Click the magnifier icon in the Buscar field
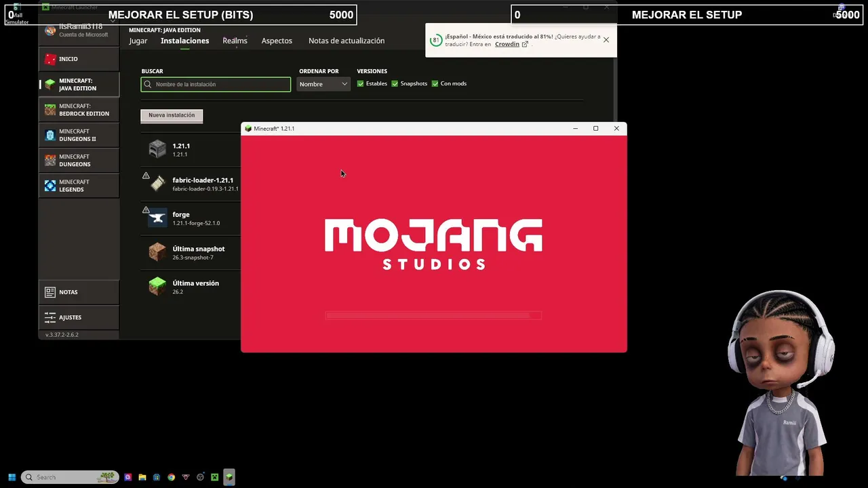868x488 pixels. pos(148,84)
